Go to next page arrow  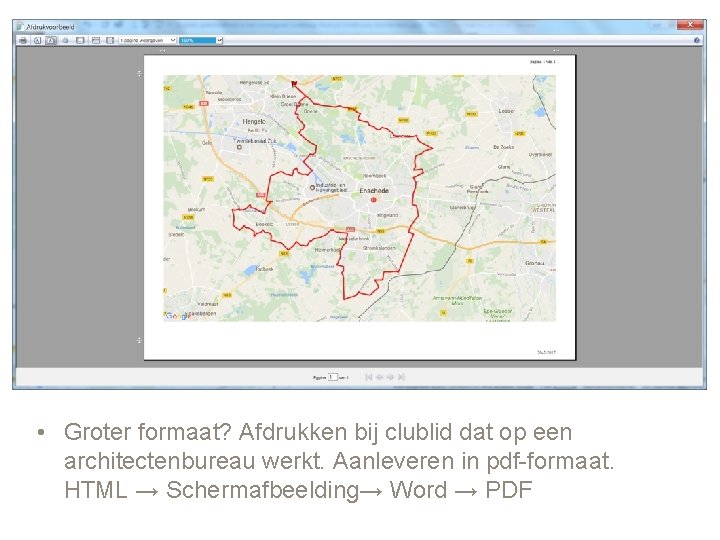[x=390, y=377]
